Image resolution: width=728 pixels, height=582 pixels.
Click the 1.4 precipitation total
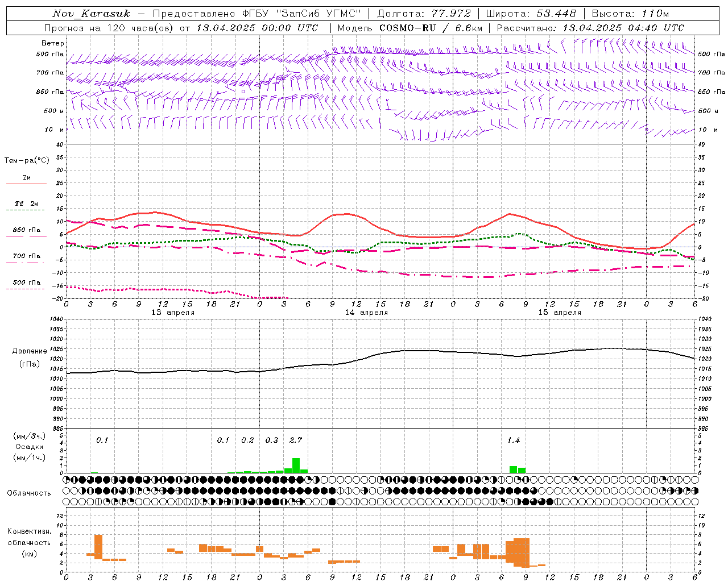(514, 440)
